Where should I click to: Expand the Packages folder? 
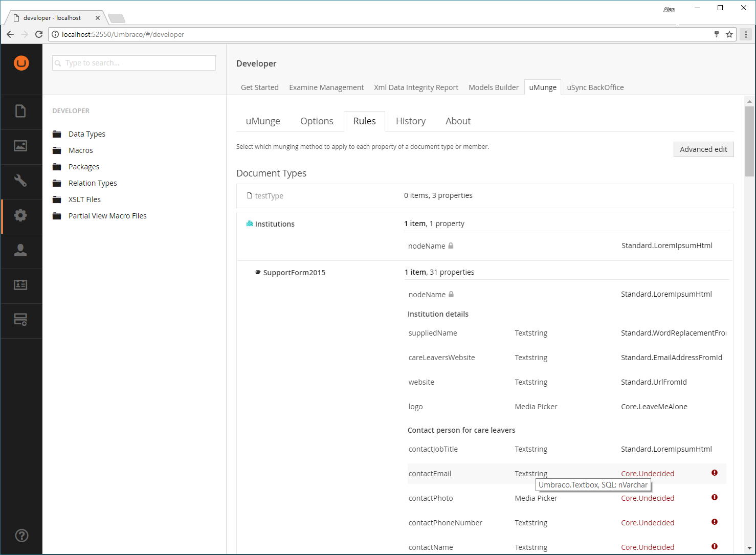click(76, 167)
